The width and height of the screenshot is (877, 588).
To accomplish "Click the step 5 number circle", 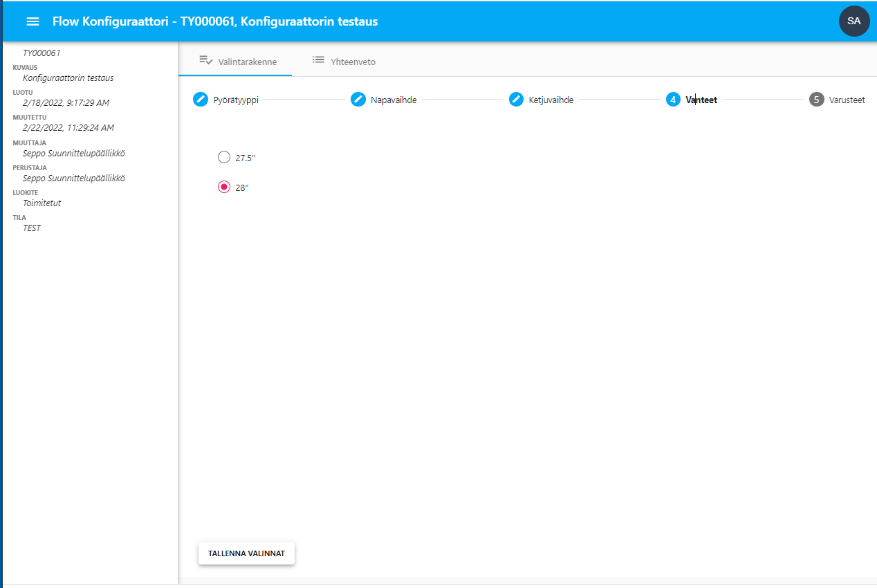I will (817, 100).
